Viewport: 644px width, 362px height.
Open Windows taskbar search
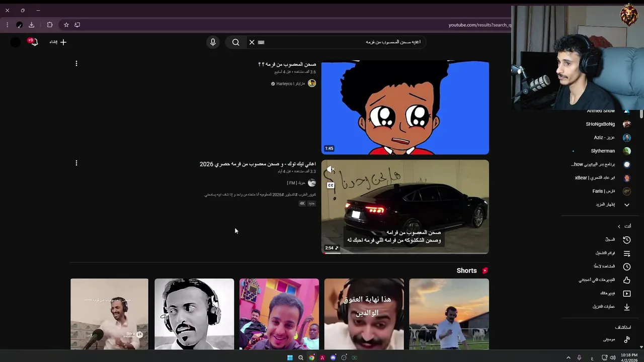point(301,357)
